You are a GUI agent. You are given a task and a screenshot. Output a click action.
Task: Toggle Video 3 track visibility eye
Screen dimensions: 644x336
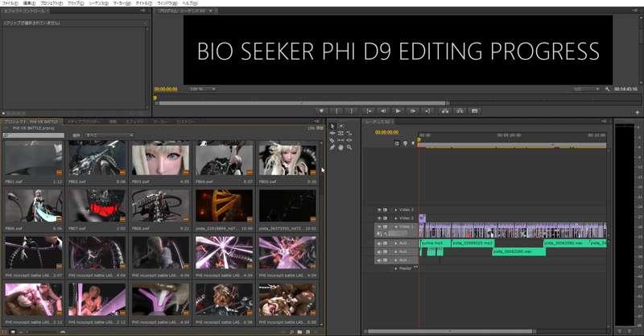click(x=379, y=209)
